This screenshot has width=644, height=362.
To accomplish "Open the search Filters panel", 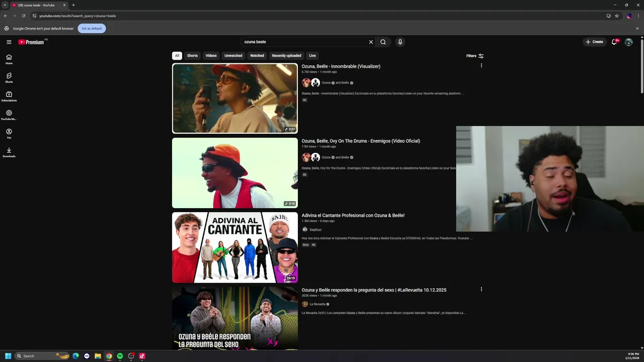I will tap(475, 56).
